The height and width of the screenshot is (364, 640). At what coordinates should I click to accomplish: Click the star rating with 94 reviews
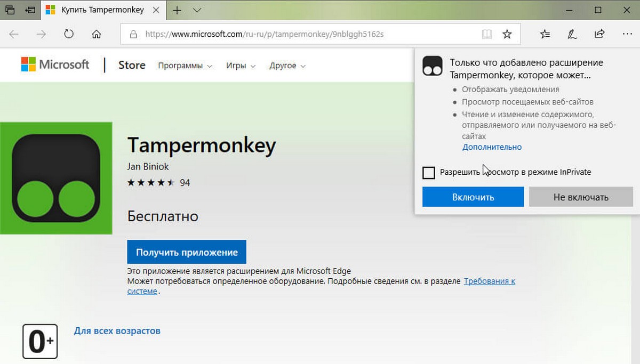tap(158, 183)
